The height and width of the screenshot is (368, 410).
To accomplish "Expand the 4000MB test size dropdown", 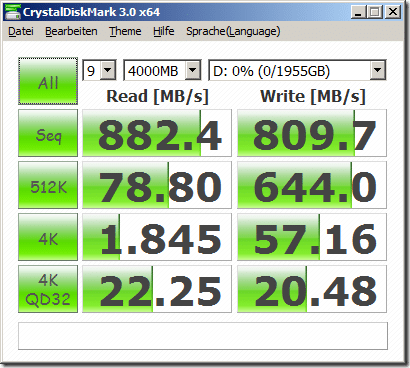I will [x=193, y=70].
